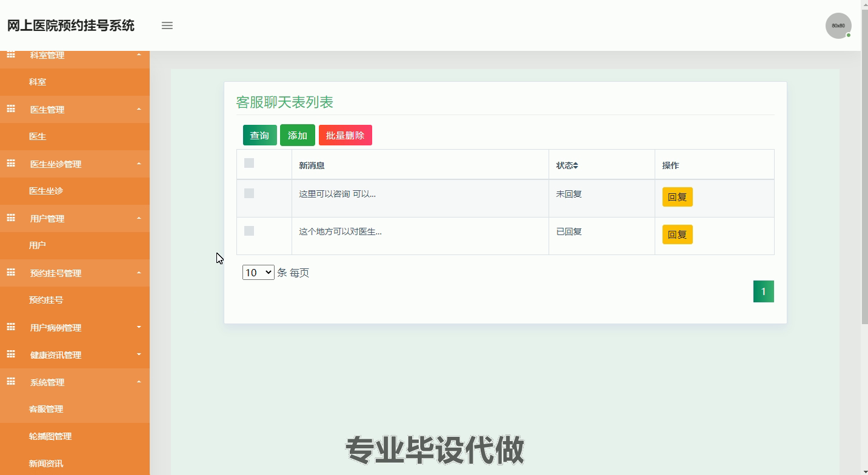Check the row for 这里可以咨询 可以...
The width and height of the screenshot is (868, 475).
[249, 193]
